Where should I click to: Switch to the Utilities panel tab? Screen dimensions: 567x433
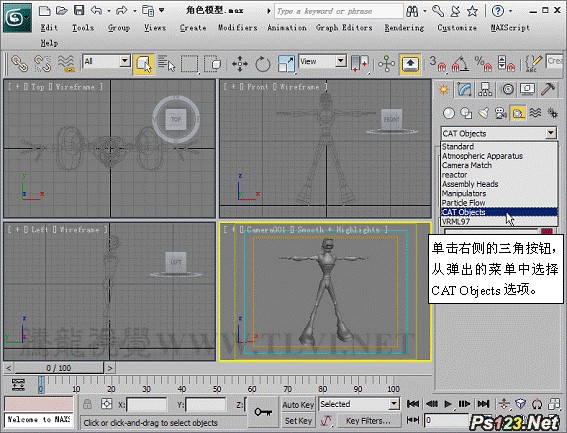pyautogui.click(x=548, y=89)
